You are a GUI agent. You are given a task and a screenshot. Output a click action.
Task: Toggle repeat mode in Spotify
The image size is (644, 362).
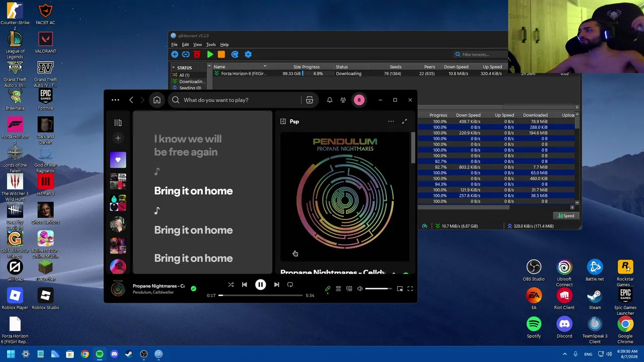290,285
